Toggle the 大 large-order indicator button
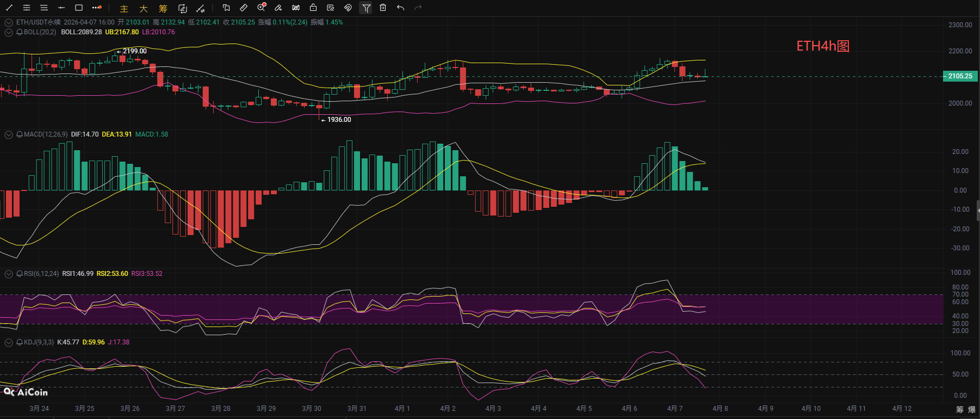 click(144, 9)
